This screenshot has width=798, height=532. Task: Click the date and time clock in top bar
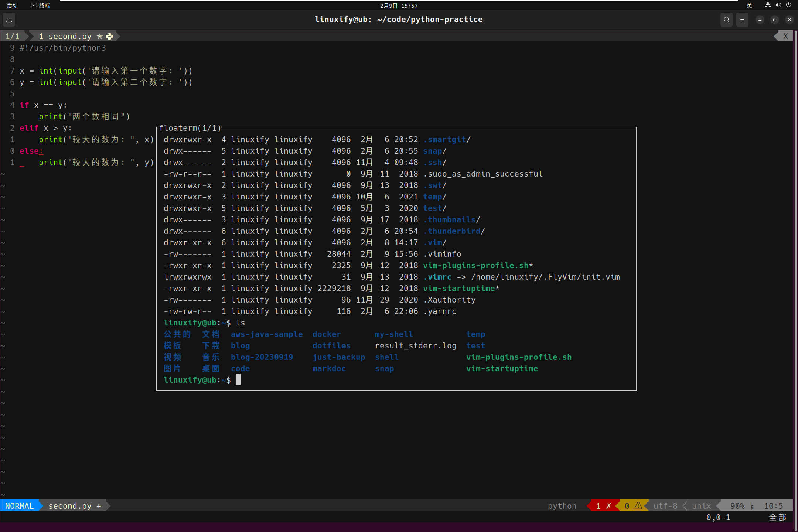399,6
